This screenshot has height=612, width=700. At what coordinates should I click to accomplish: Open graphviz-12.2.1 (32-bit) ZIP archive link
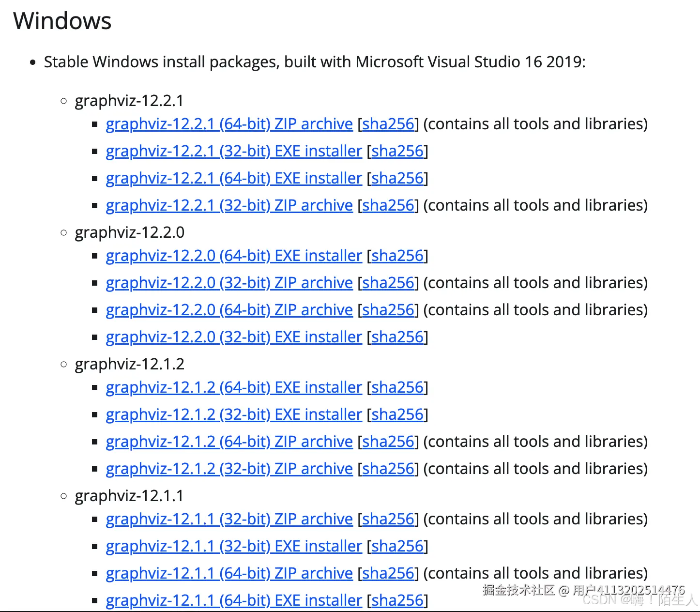(229, 205)
